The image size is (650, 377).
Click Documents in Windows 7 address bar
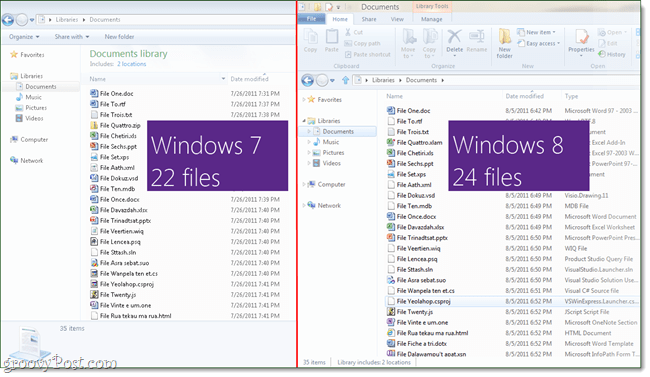pos(104,19)
